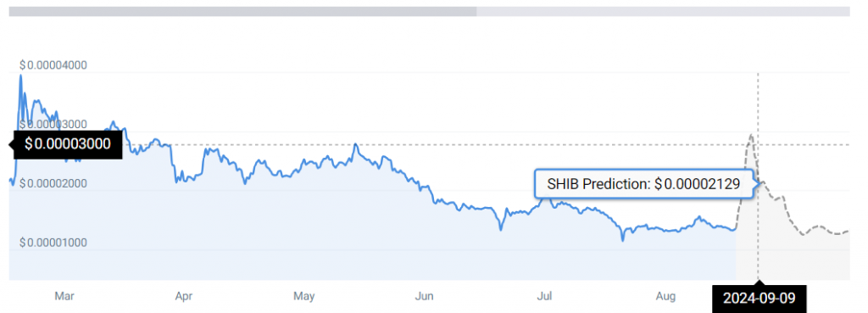This screenshot has height=313, width=868.
Task: Click the early March price peak on the blue line
Action: [21, 75]
